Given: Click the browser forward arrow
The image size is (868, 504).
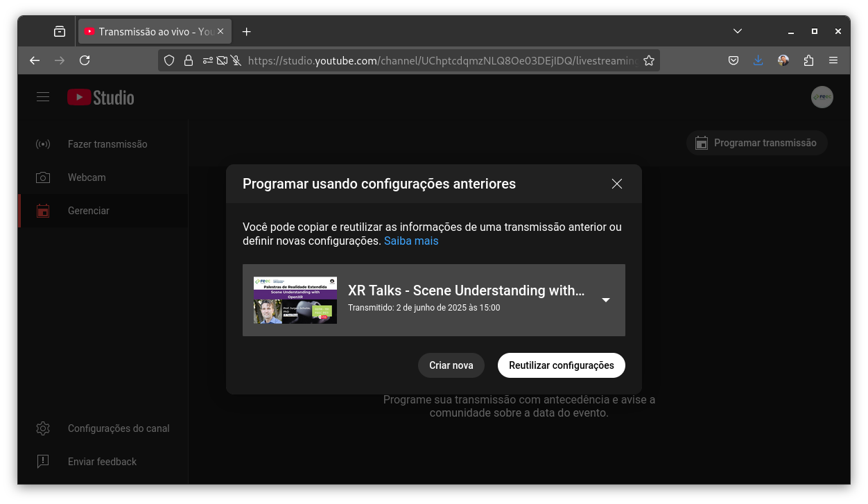Looking at the screenshot, I should click(60, 60).
